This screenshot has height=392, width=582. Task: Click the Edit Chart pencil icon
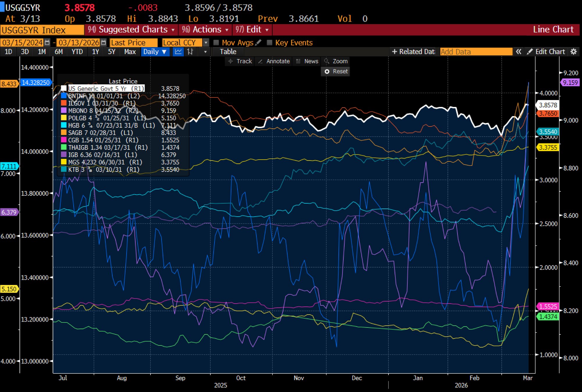pyautogui.click(x=530, y=52)
